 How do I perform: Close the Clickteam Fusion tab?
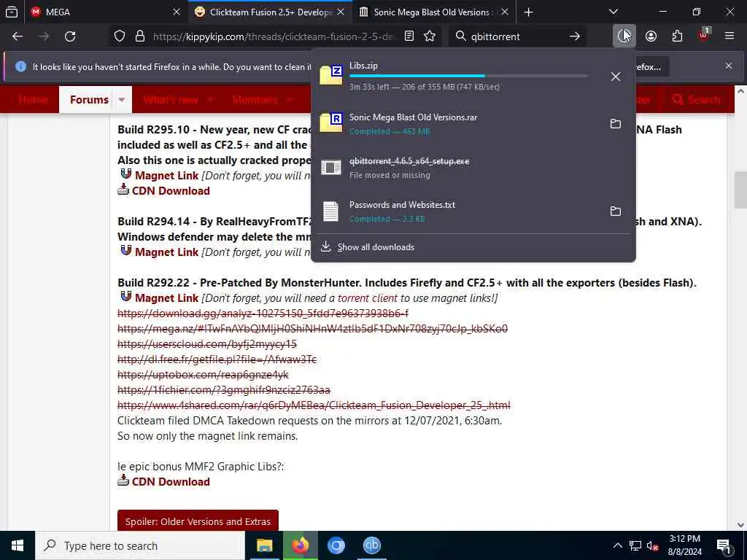coord(341,12)
